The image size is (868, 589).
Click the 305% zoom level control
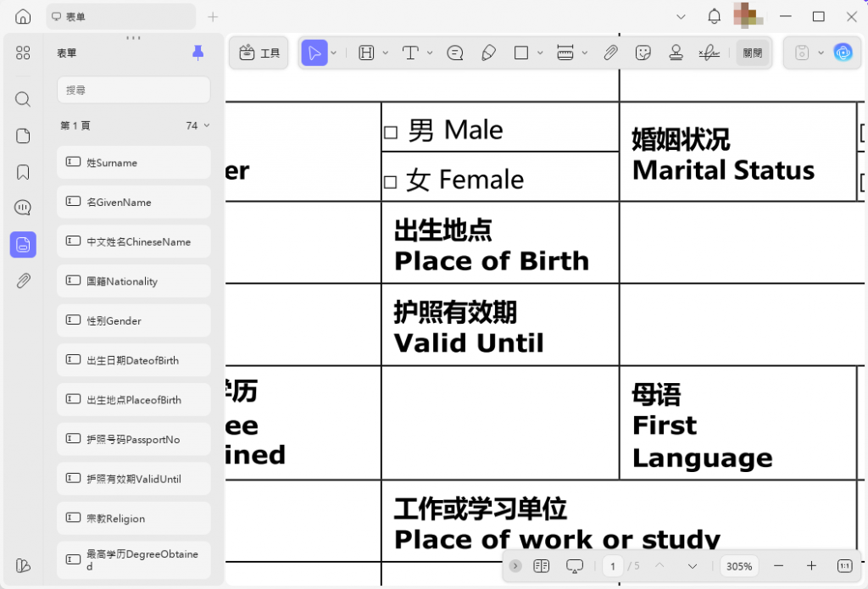coord(738,566)
